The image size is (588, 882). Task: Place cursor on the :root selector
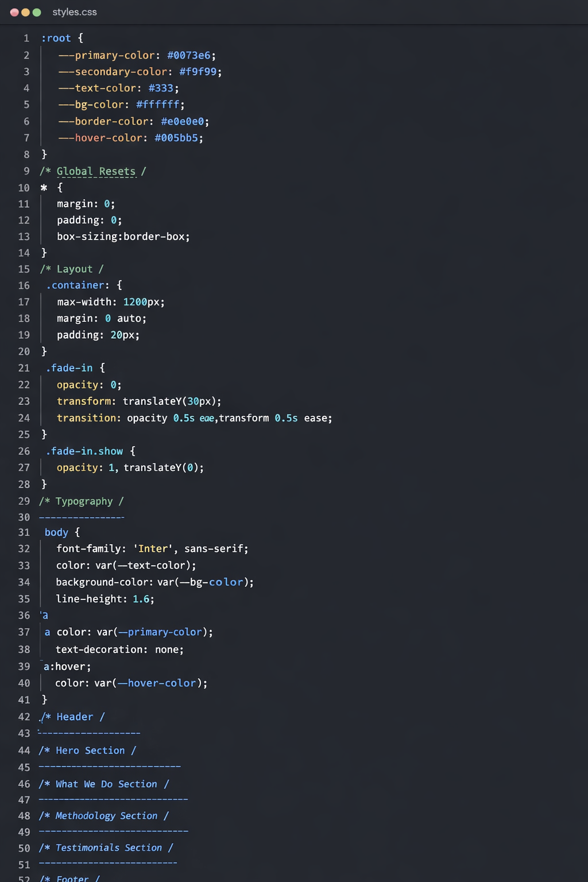click(x=56, y=38)
